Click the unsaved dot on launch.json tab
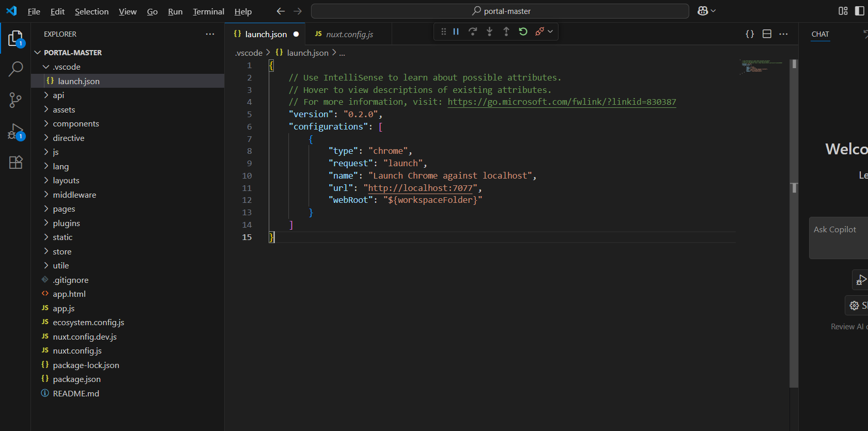Screen dimensions: 868x431 coord(296,34)
